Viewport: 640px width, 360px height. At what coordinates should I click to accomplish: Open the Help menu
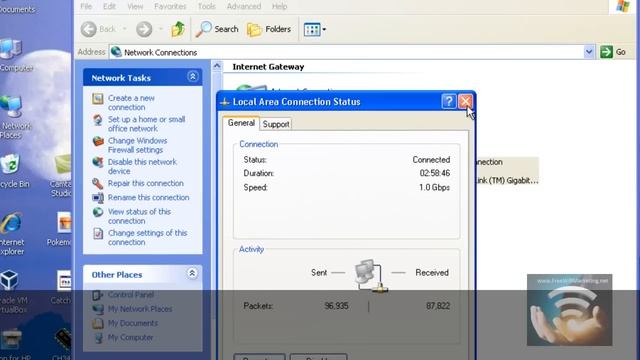(x=280, y=6)
